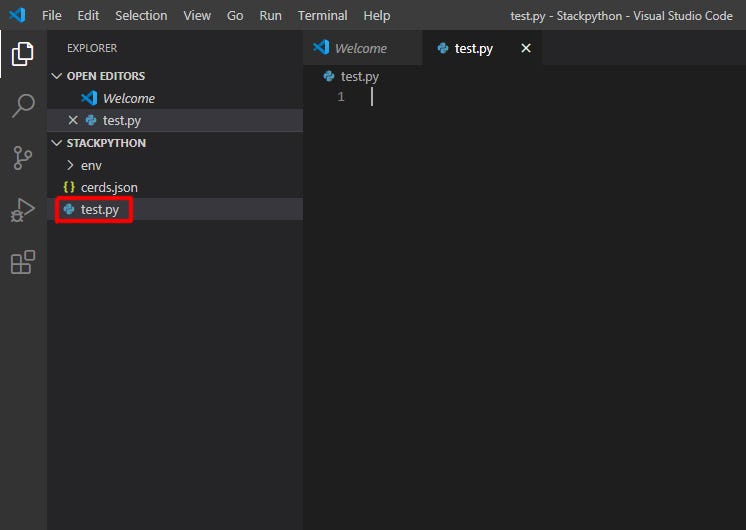The height and width of the screenshot is (530, 746).
Task: Open cerds.json in the file tree
Action: coord(175,187)
